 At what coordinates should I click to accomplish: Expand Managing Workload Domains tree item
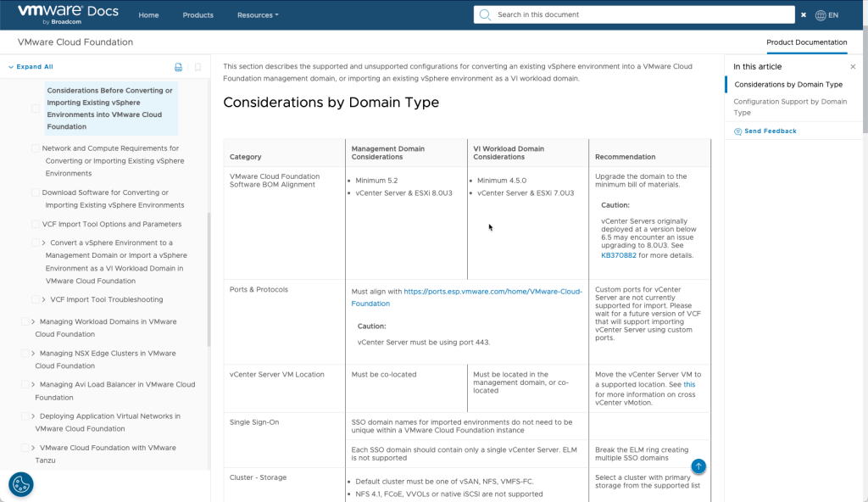33,322
